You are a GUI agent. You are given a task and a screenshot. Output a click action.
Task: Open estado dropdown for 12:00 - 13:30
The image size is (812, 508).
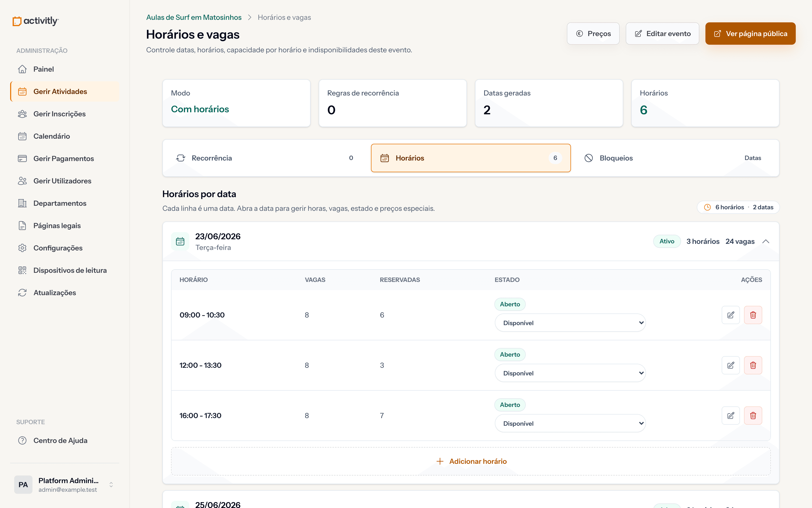click(x=570, y=373)
